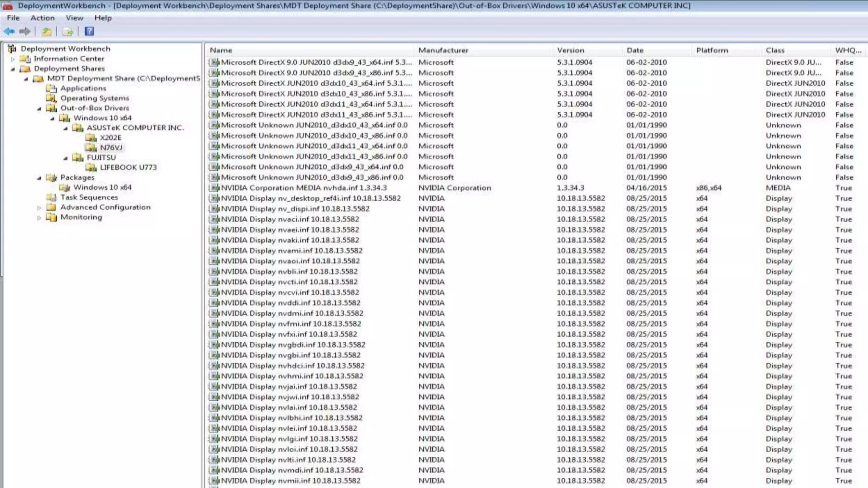The height and width of the screenshot is (488, 868).
Task: Click the Applications folder icon
Action: tap(52, 88)
